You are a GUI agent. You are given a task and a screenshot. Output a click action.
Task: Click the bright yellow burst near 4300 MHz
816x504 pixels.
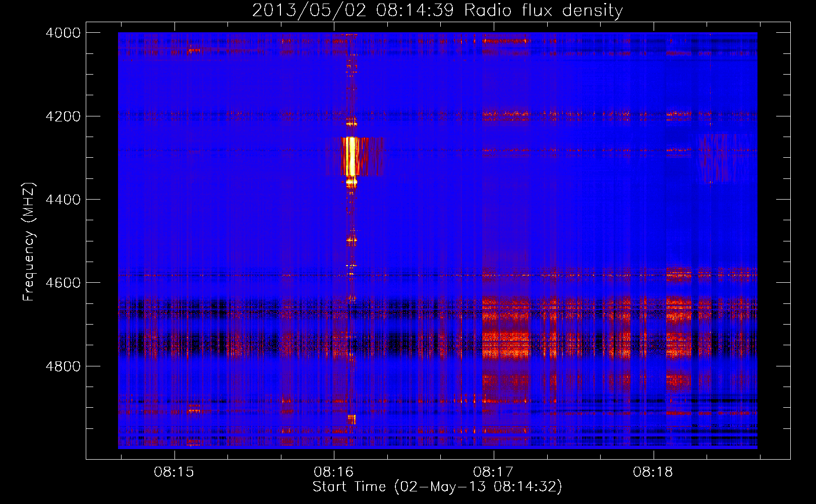[x=351, y=156]
